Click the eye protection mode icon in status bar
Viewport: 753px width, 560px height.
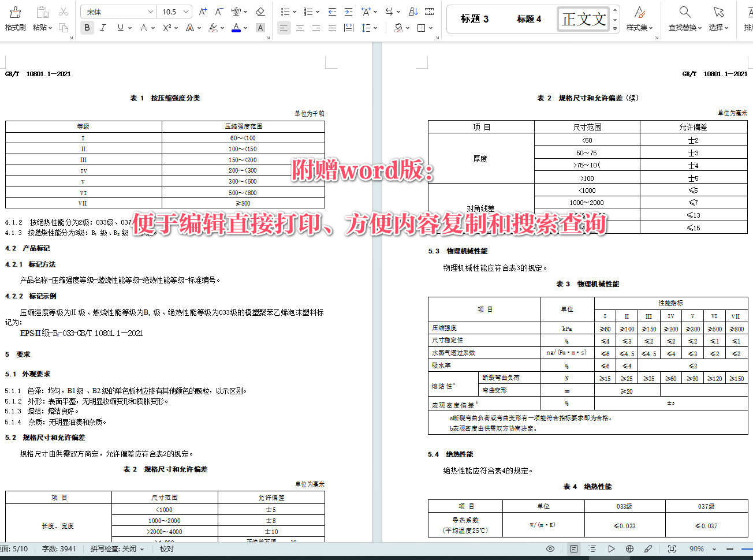click(x=550, y=548)
